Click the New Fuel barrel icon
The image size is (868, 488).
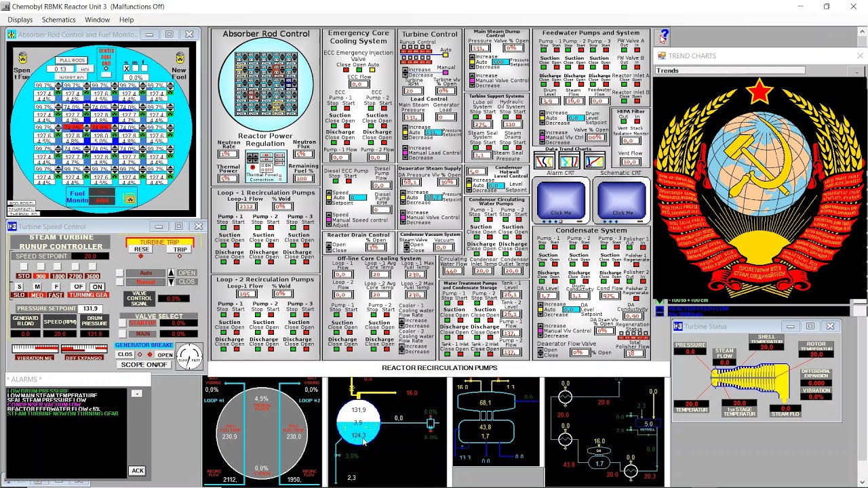tap(180, 58)
